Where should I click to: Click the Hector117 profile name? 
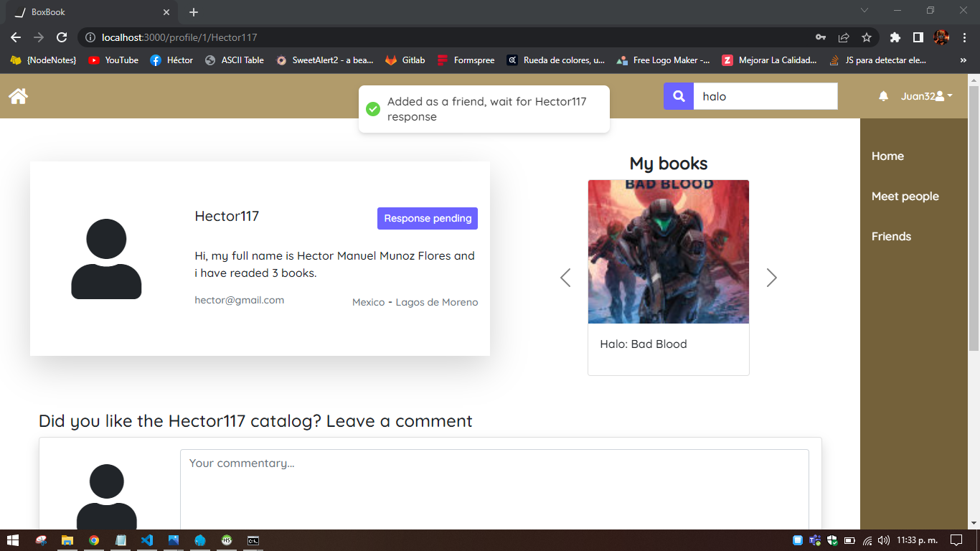coord(227,216)
